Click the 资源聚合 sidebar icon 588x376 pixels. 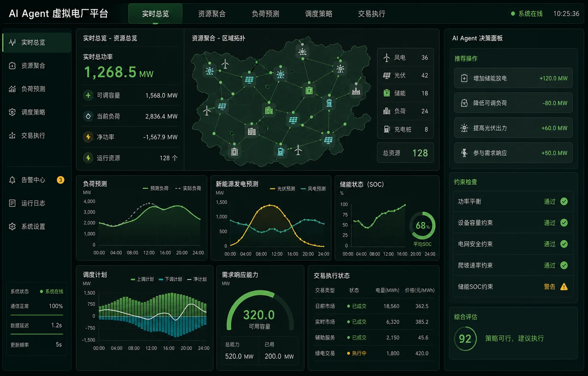click(13, 65)
